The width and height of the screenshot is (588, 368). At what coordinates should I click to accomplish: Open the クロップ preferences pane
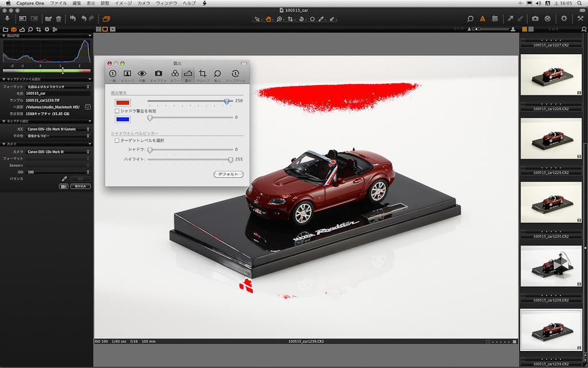point(202,74)
